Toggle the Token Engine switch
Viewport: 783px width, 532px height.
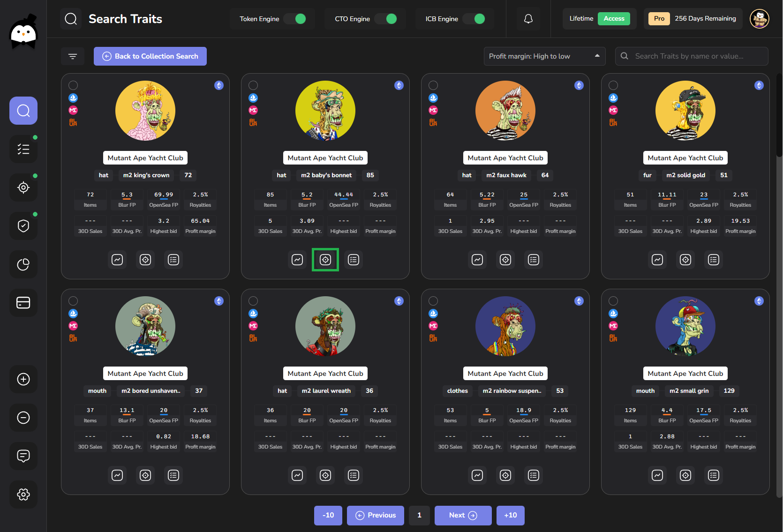(295, 19)
